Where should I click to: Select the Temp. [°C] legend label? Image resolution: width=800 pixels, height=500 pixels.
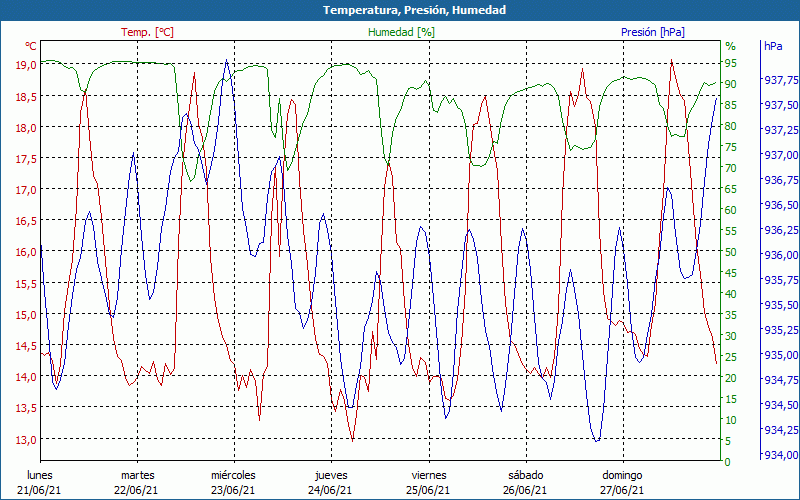click(147, 32)
